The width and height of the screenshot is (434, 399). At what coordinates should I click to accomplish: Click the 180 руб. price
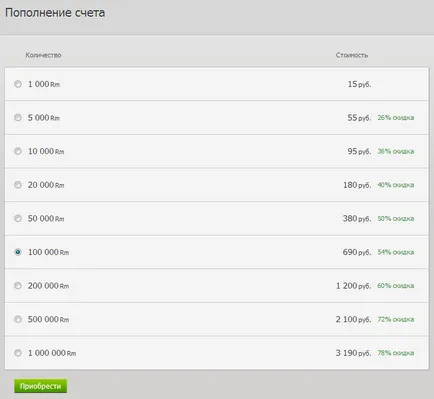357,185
